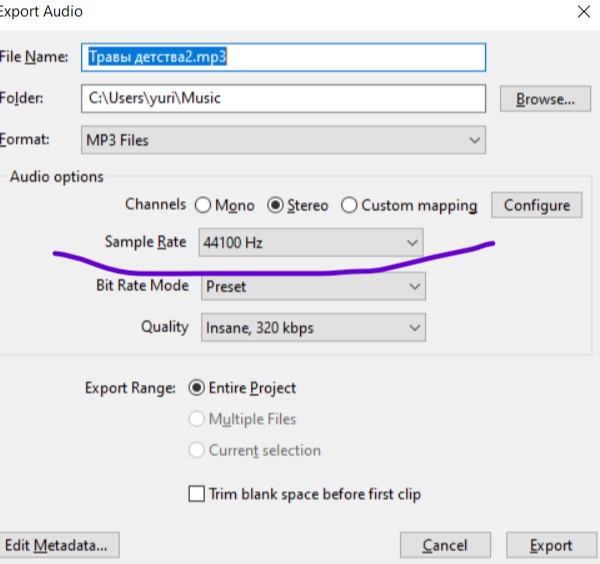Click the Export button

pyautogui.click(x=551, y=546)
